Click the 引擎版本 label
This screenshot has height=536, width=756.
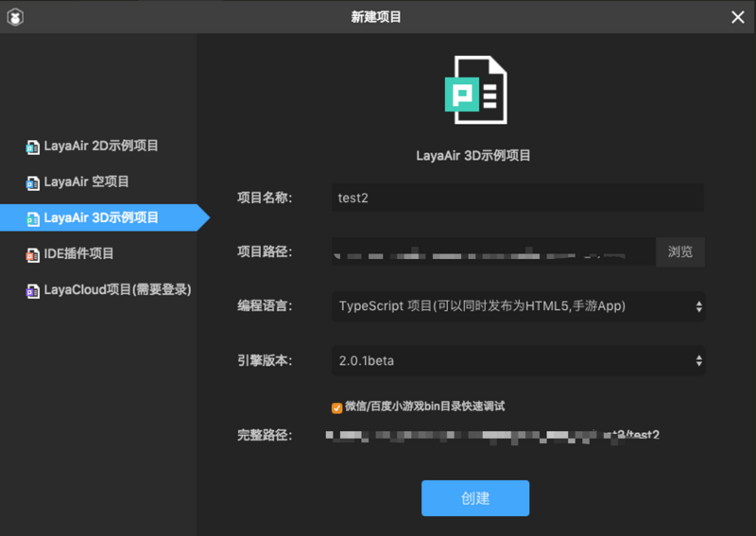[x=265, y=361]
